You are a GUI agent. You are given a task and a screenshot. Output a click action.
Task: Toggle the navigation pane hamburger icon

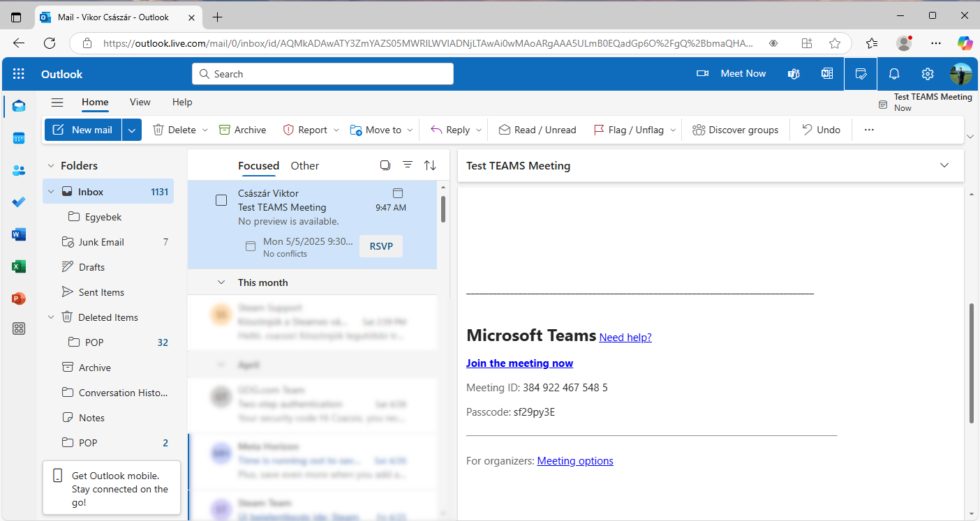pos(57,103)
